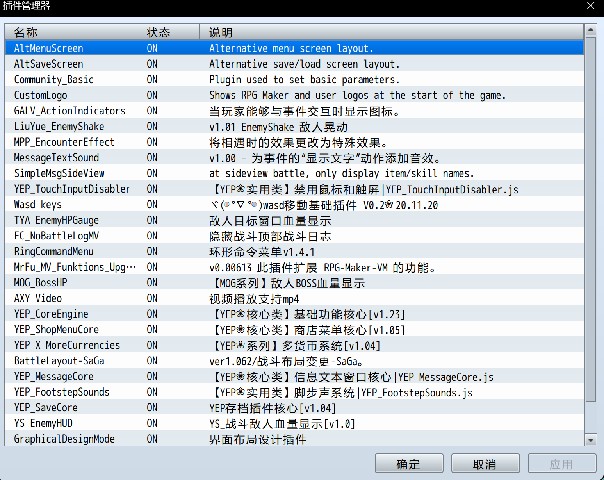Click the 确定 confirm button
Image resolution: width=604 pixels, height=480 pixels.
[x=409, y=463]
